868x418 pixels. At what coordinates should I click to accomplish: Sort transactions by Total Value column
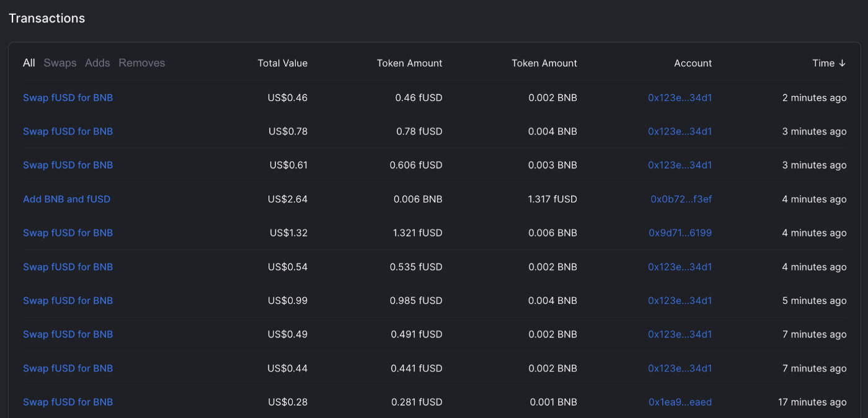coord(283,63)
